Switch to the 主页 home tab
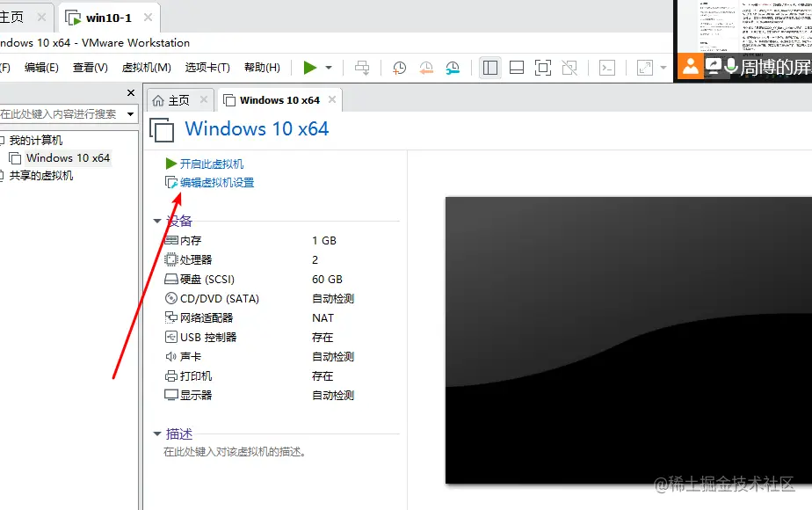 pyautogui.click(x=178, y=100)
